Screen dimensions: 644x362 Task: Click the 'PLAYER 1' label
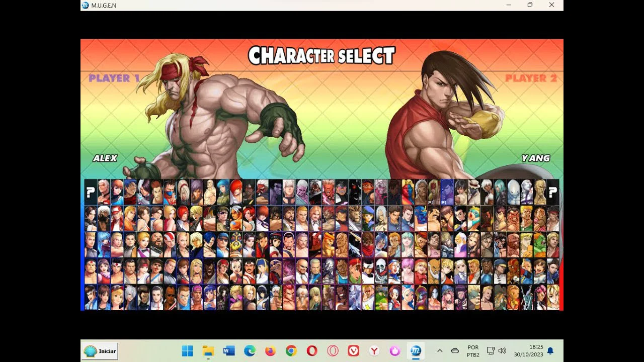(x=114, y=78)
